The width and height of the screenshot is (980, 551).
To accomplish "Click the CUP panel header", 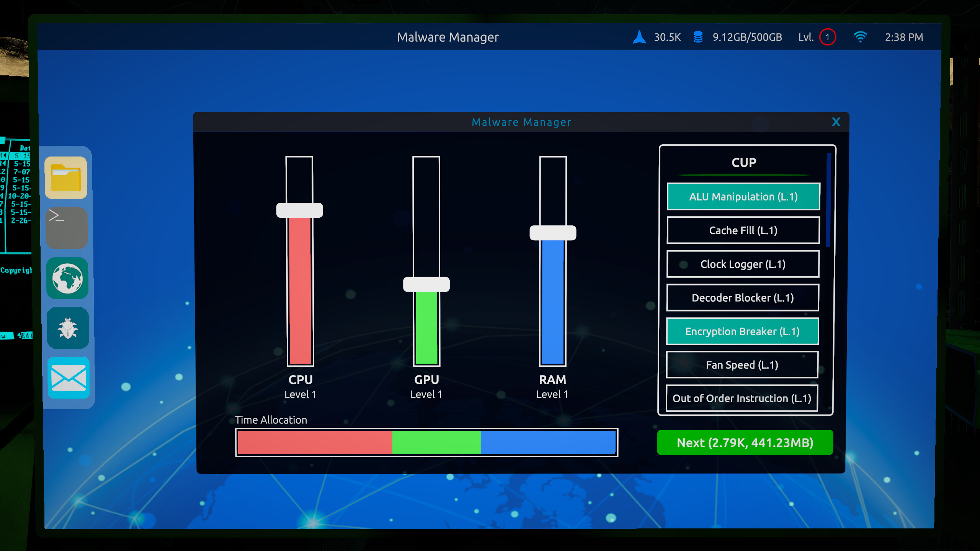I will pyautogui.click(x=743, y=162).
